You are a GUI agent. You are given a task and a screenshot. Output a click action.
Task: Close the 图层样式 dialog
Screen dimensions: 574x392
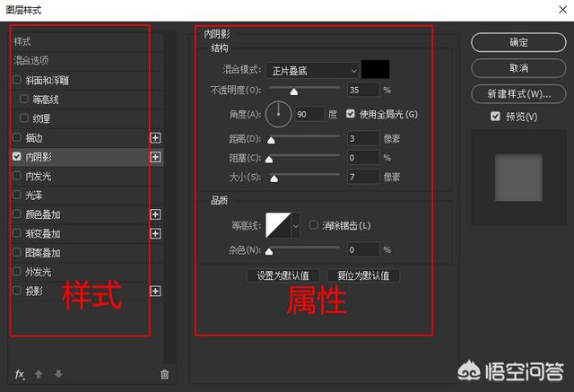tap(563, 10)
